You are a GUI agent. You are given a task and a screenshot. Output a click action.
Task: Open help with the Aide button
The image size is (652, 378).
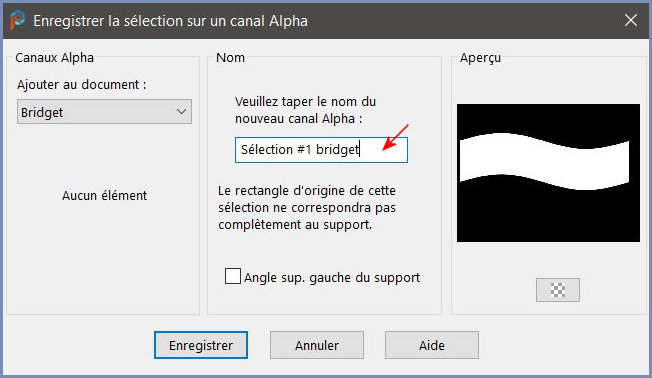coord(432,345)
